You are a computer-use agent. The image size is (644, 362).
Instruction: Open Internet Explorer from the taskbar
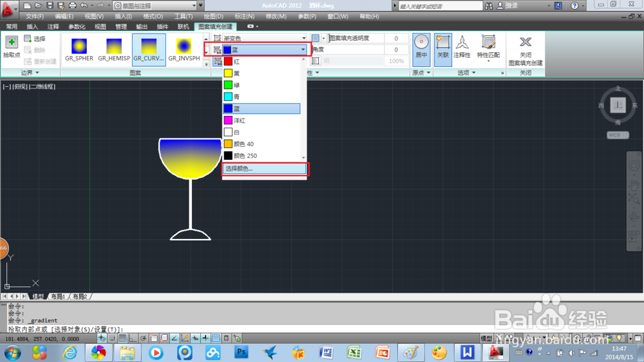click(70, 352)
